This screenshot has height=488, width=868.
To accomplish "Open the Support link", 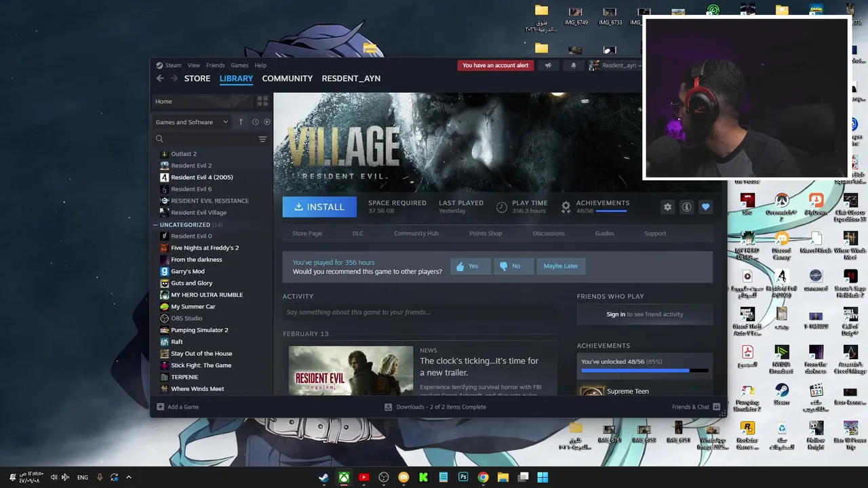I will click(x=655, y=233).
